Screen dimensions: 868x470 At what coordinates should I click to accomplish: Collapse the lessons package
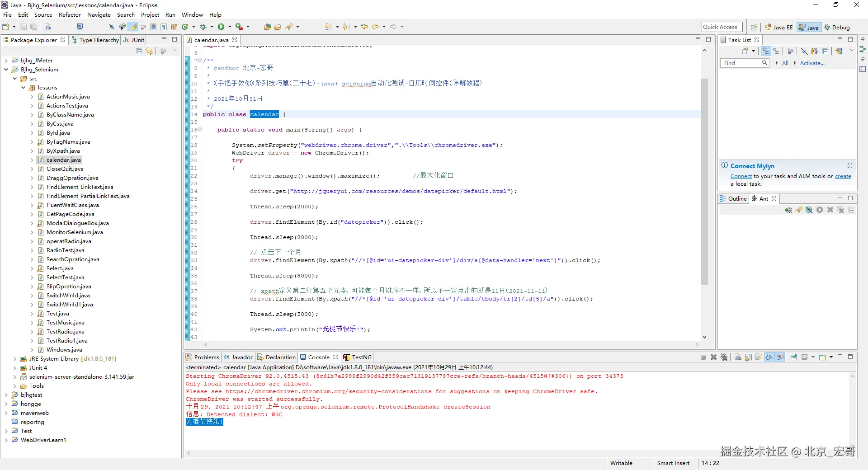(24, 88)
